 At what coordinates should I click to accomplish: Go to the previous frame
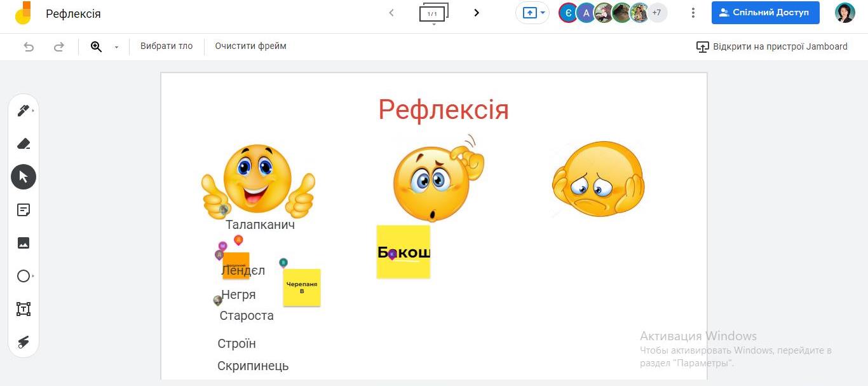(x=391, y=13)
